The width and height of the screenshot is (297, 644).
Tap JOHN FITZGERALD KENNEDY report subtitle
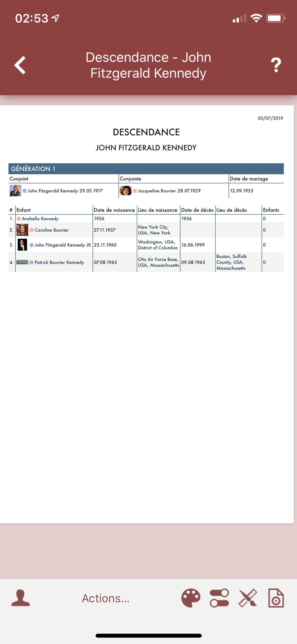click(x=146, y=148)
